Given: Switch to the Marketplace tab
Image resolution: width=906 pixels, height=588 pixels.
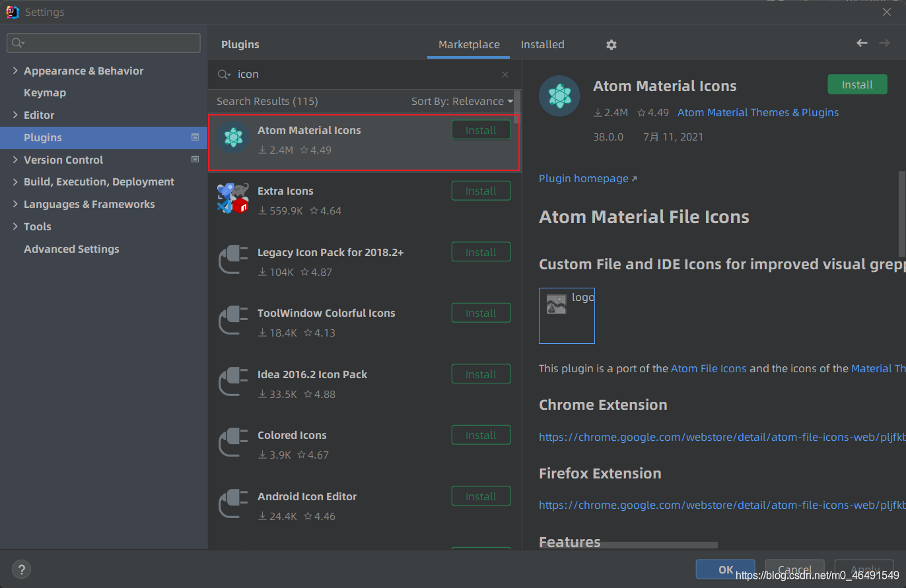Looking at the screenshot, I should click(469, 45).
